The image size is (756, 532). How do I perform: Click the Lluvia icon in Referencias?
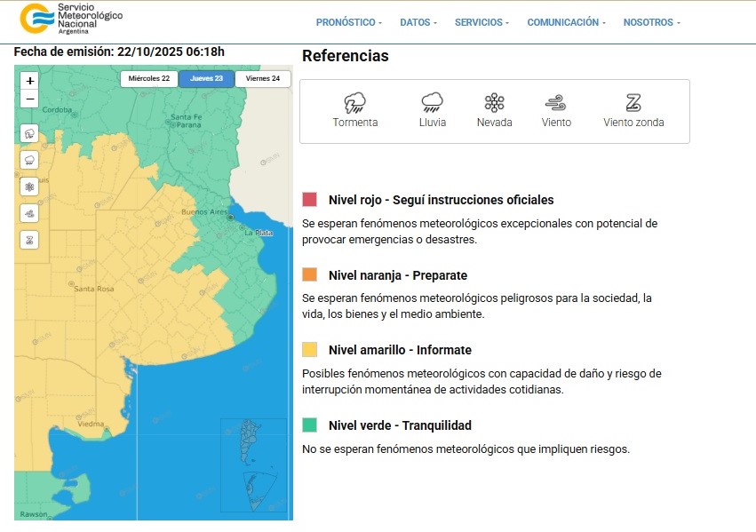click(x=433, y=102)
